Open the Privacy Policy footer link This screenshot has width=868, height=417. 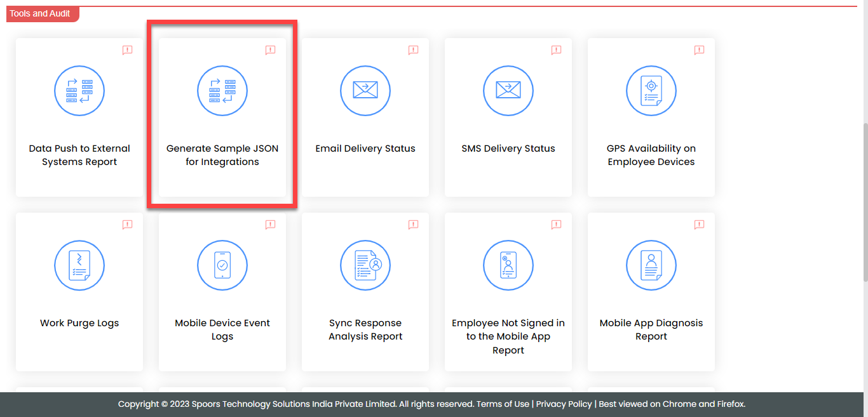tap(564, 404)
